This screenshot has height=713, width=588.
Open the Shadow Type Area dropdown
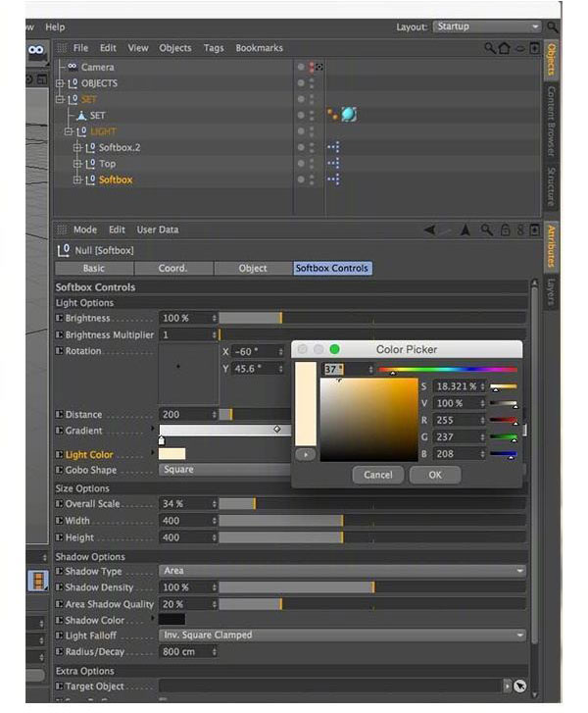(342, 570)
